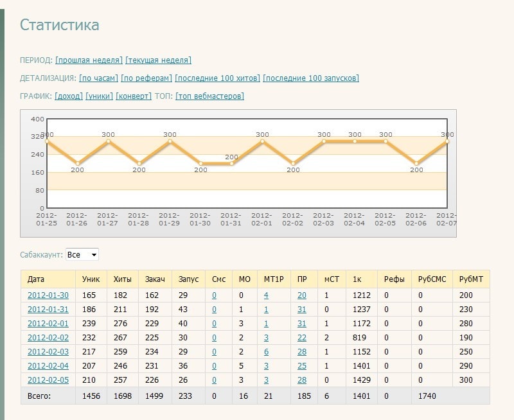This screenshot has width=514, height=420.
Task: Click ПР value 20 in 2012-01-30 row
Action: click(x=301, y=295)
